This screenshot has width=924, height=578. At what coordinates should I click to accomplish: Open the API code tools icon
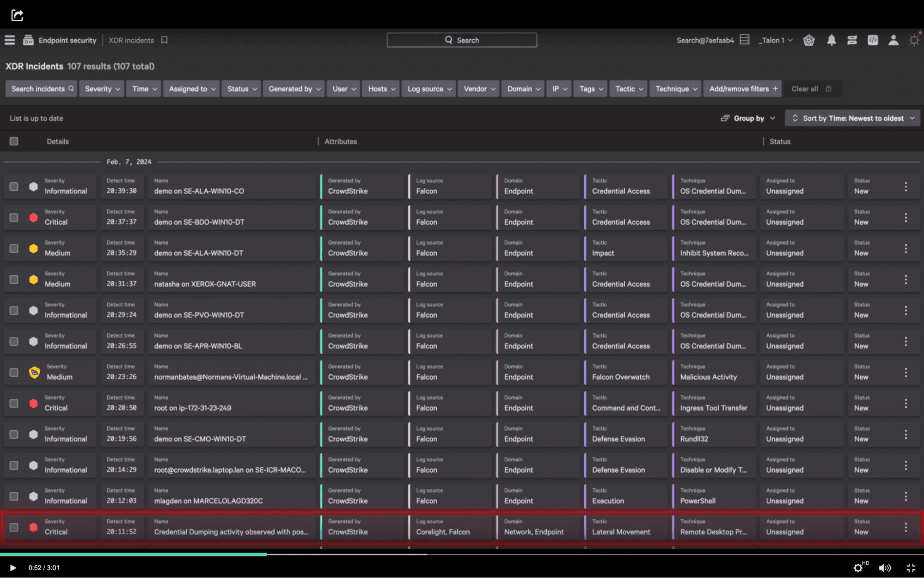point(873,40)
